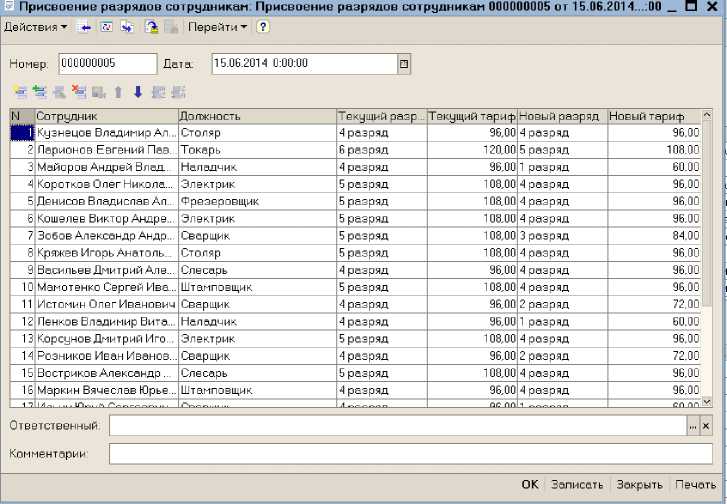
Task: Sort by the Должность column header
Action: click(x=256, y=116)
